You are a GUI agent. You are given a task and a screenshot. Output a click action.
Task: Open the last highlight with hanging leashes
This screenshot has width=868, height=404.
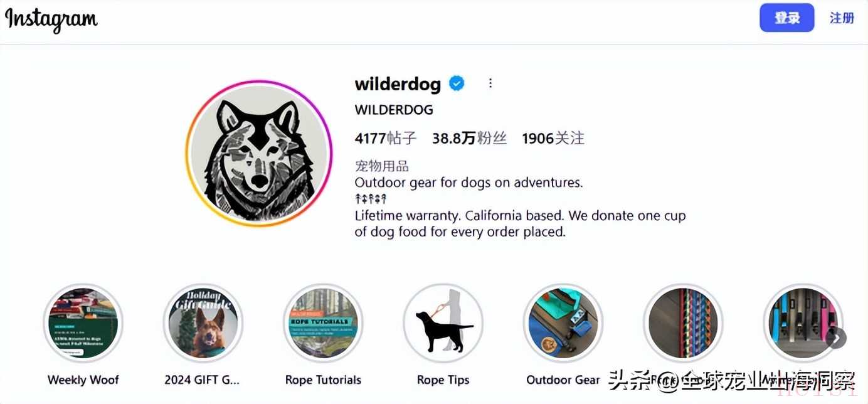click(x=803, y=324)
